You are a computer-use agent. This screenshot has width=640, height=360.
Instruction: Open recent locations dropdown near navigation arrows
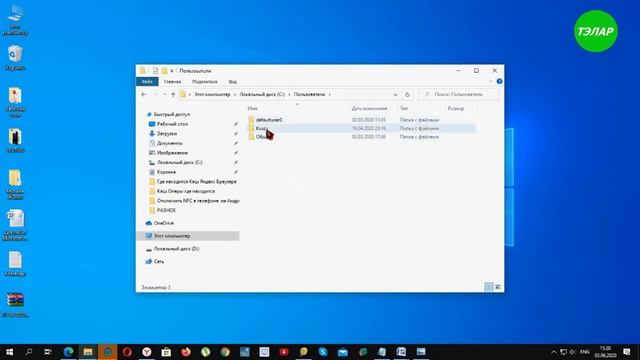tap(164, 94)
